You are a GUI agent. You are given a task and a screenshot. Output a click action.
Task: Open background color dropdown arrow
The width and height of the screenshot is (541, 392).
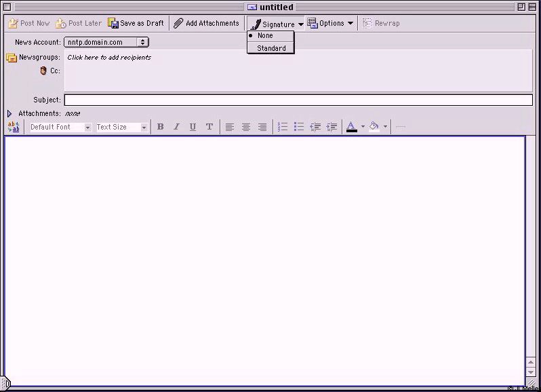click(385, 127)
